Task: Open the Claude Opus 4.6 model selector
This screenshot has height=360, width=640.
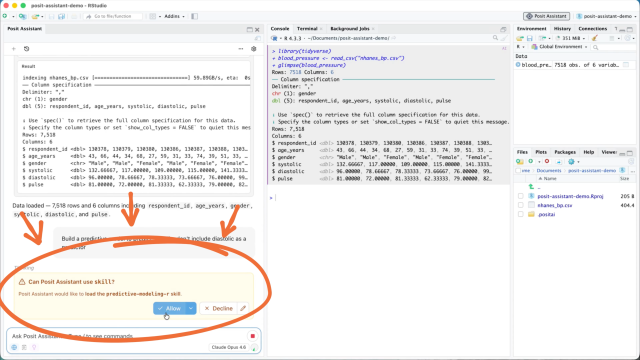Action: click(x=229, y=347)
